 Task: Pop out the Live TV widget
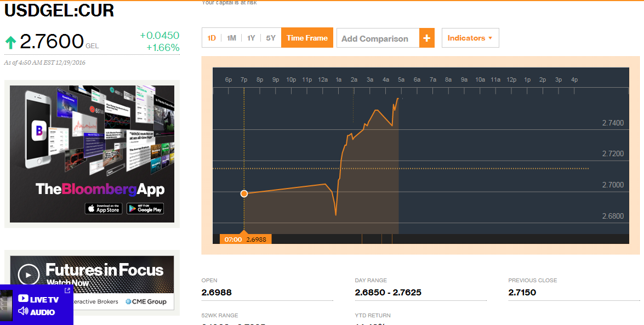tap(67, 290)
